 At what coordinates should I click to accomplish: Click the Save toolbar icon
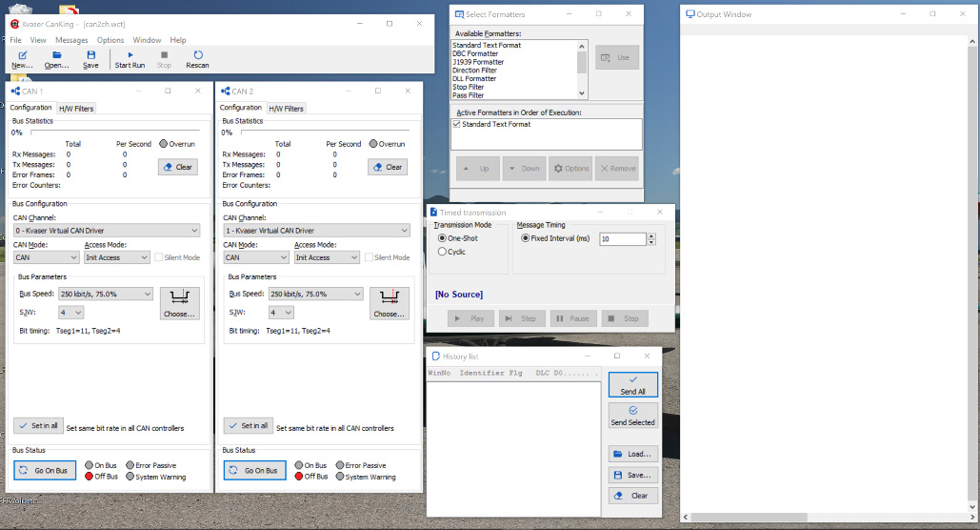click(x=90, y=55)
